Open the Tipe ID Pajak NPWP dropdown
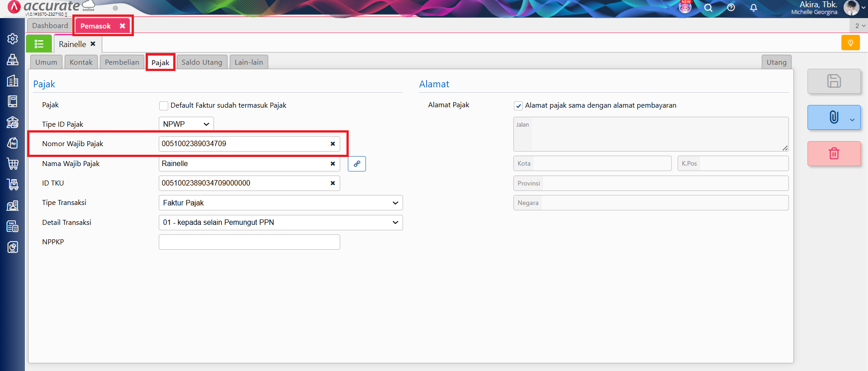 (186, 124)
